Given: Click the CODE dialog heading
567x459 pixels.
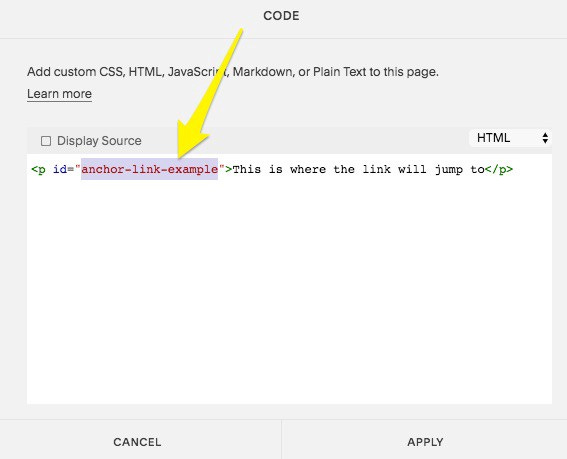Looking at the screenshot, I should pos(281,16).
